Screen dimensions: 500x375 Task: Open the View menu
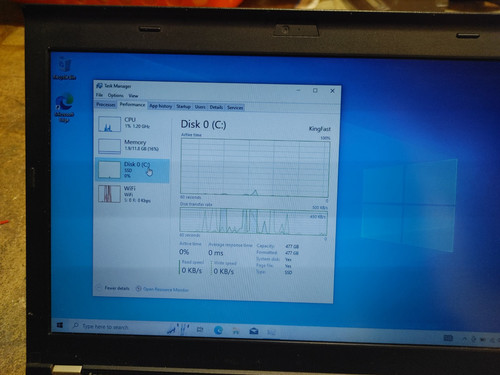point(133,96)
